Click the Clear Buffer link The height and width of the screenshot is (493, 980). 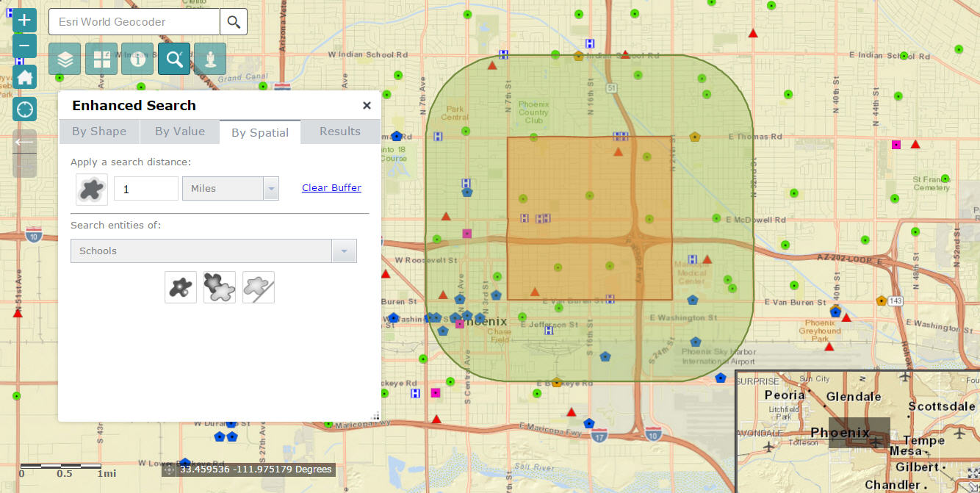tap(331, 188)
